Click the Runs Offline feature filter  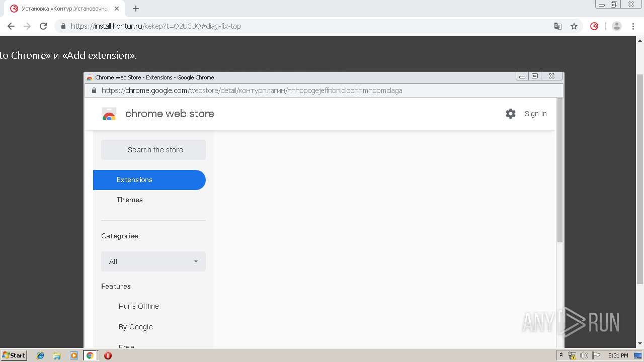(139, 306)
